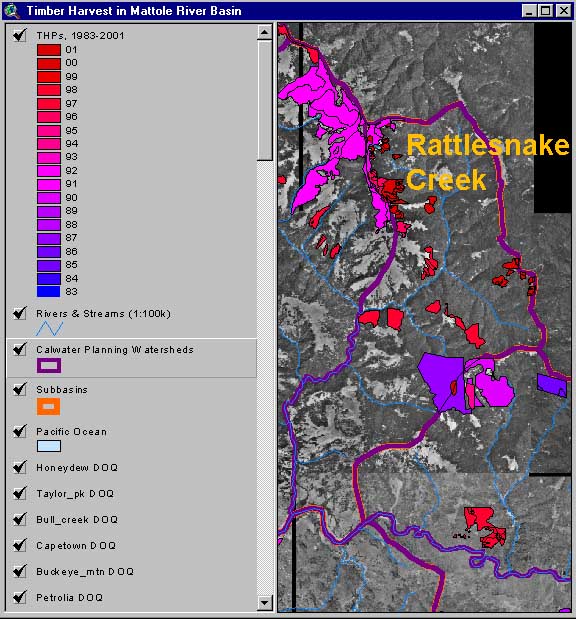Click the orange Subbasins legend symbol
This screenshot has height=619, width=576.
click(x=49, y=407)
